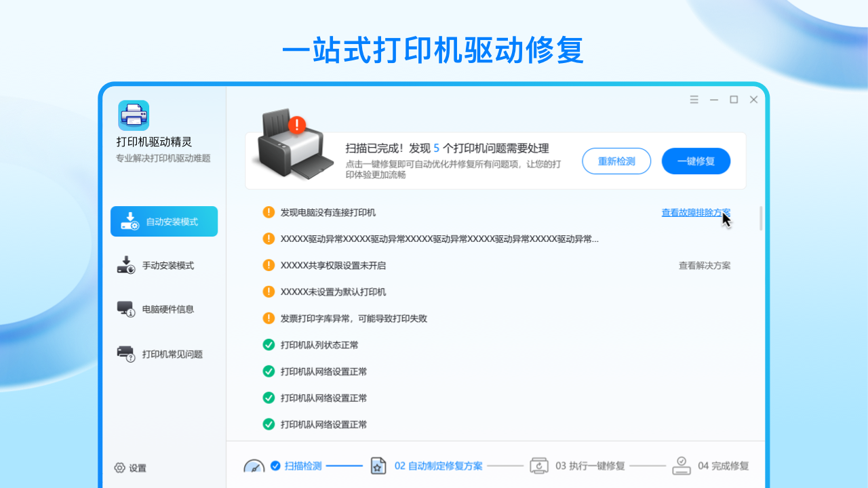
Task: Click the 重新检测 button
Action: [x=616, y=161]
